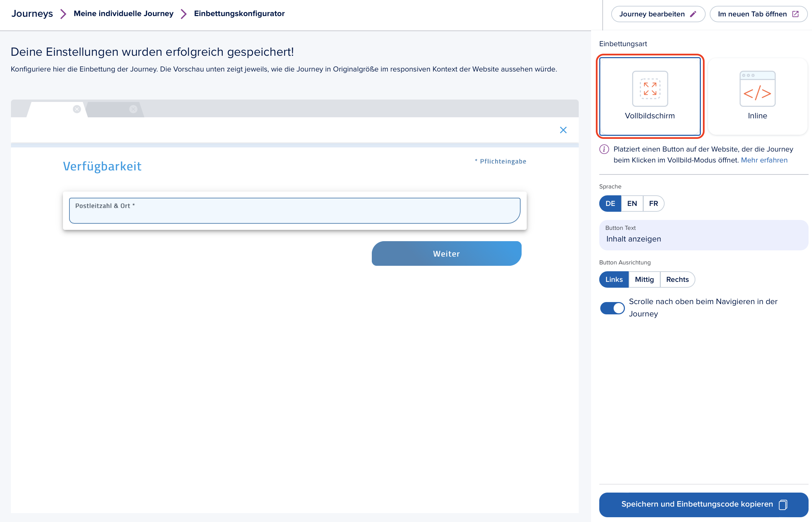The width and height of the screenshot is (812, 522).
Task: Click chevron after Journeys breadcrumb
Action: [63, 14]
